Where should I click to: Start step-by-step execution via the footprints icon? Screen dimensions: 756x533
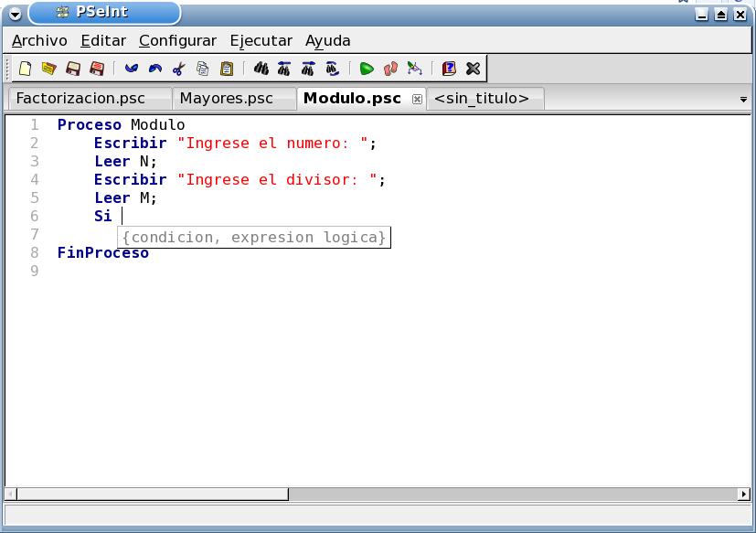click(x=390, y=69)
